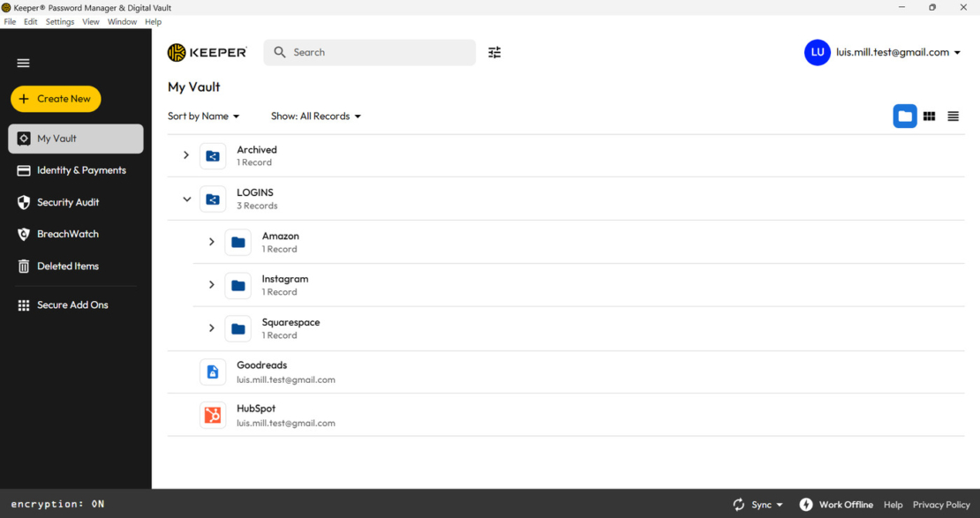Switch vault view to grid layout
This screenshot has height=518, width=980.
(x=929, y=116)
